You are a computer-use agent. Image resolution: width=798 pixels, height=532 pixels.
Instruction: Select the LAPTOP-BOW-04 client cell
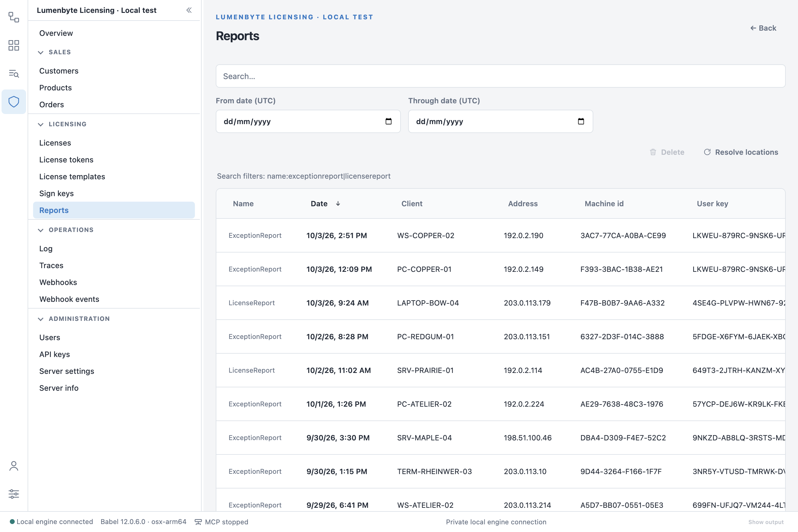pos(428,303)
